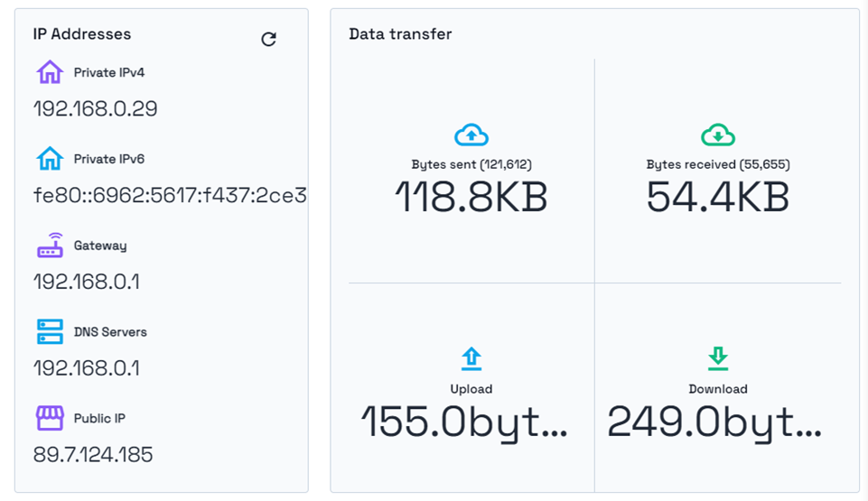Select the public IP 89.7.124.185
868x501 pixels.
pos(93,455)
